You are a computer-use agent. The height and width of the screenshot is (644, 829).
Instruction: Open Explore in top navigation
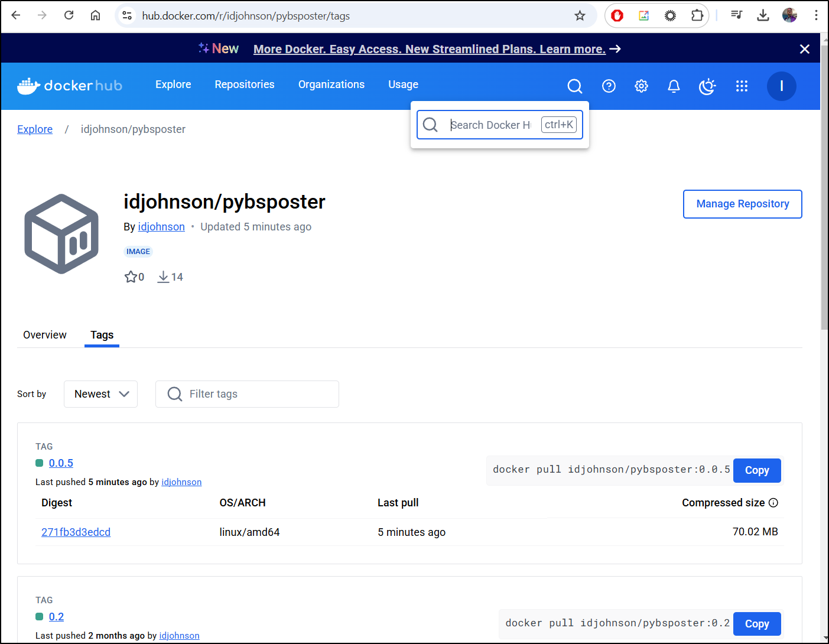coord(173,84)
